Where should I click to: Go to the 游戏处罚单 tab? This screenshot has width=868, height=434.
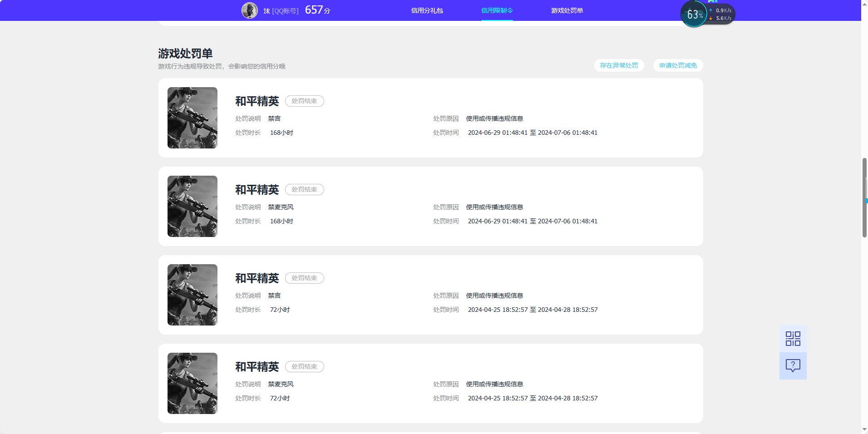pos(567,10)
